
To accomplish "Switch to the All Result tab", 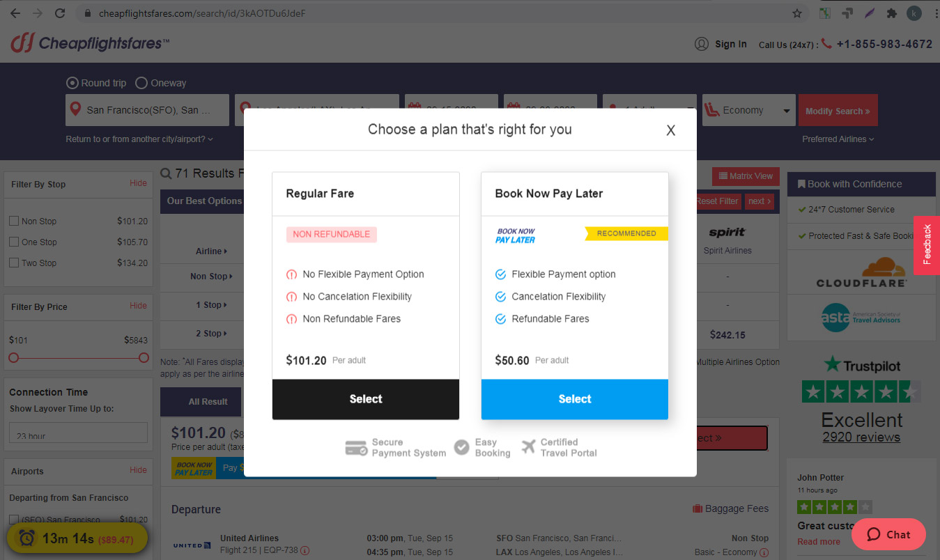I will [x=208, y=402].
